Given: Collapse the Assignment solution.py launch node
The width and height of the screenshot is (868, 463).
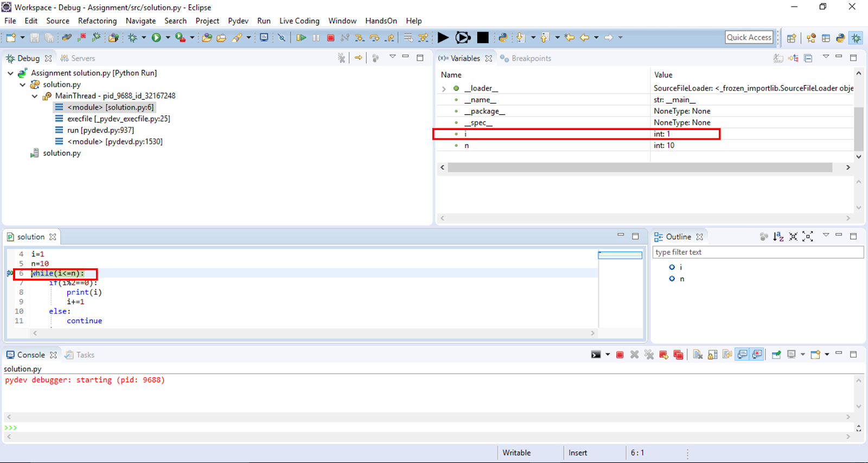Looking at the screenshot, I should (x=10, y=73).
